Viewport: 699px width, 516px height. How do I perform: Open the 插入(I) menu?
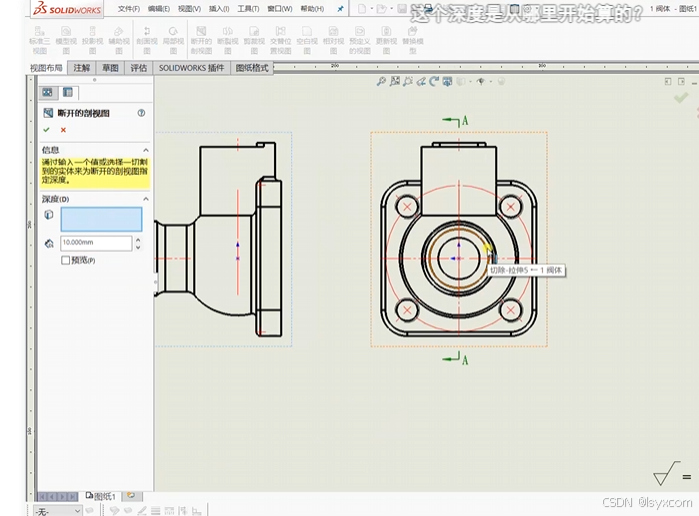coord(219,9)
